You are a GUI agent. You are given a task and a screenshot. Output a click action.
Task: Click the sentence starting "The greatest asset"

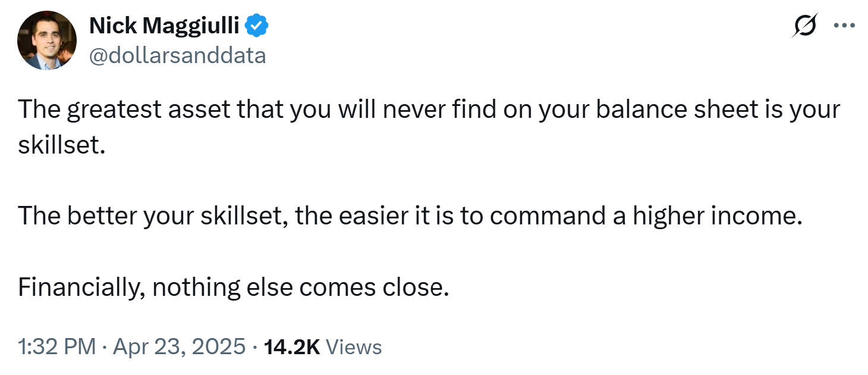coord(429,128)
